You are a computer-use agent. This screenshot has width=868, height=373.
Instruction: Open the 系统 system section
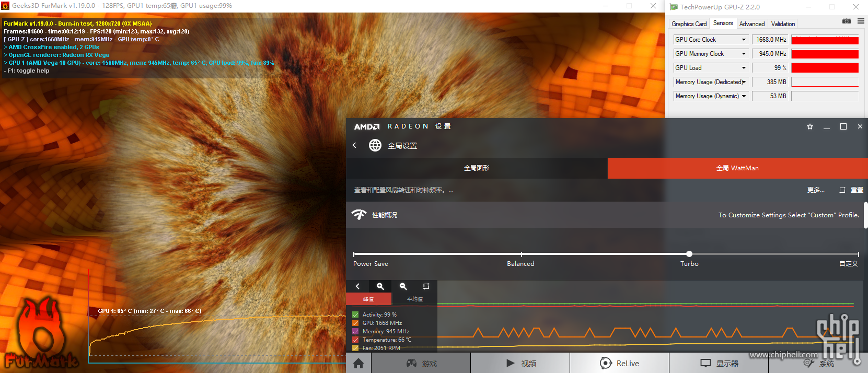click(818, 363)
